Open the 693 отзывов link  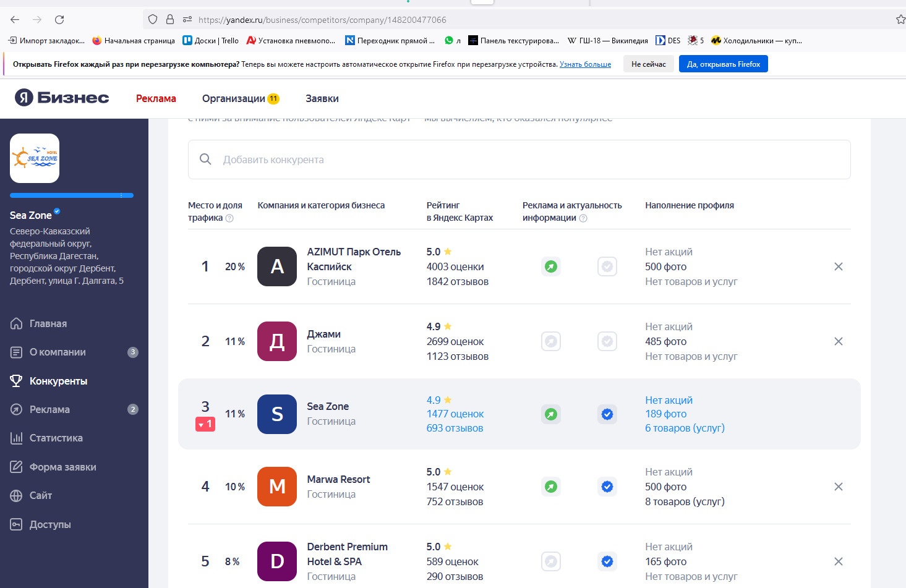pyautogui.click(x=455, y=428)
